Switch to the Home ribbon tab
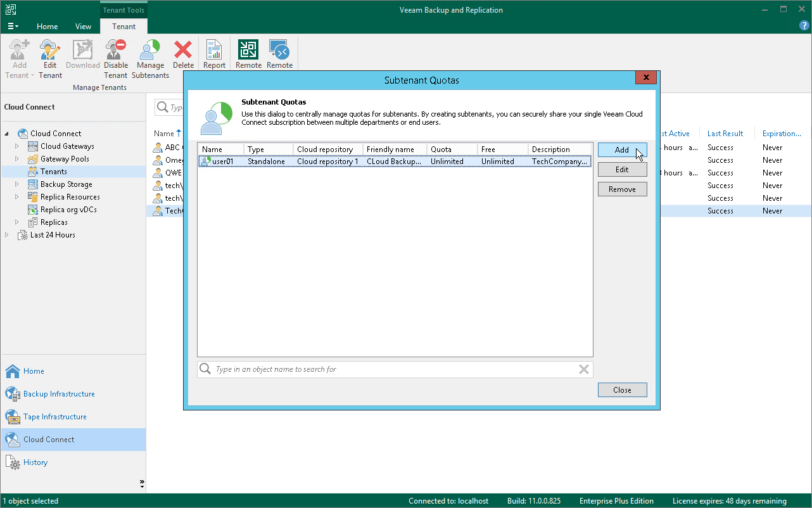This screenshot has height=508, width=812. 48,27
